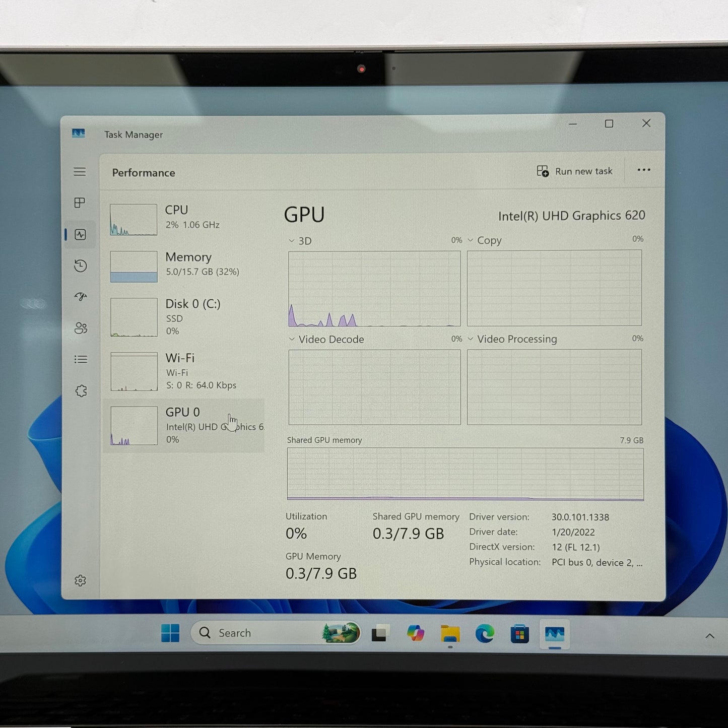Open the Windows Start menu
728x728 pixels.
170,633
